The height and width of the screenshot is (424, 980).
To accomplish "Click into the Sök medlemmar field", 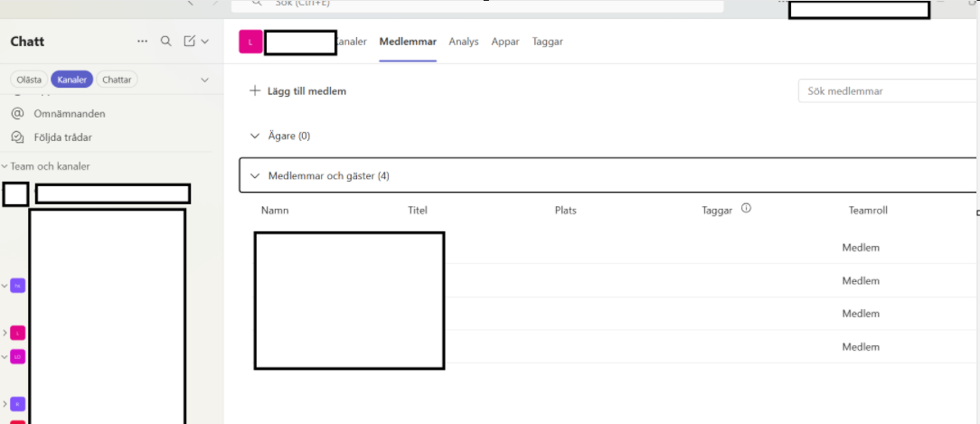I will click(x=888, y=90).
